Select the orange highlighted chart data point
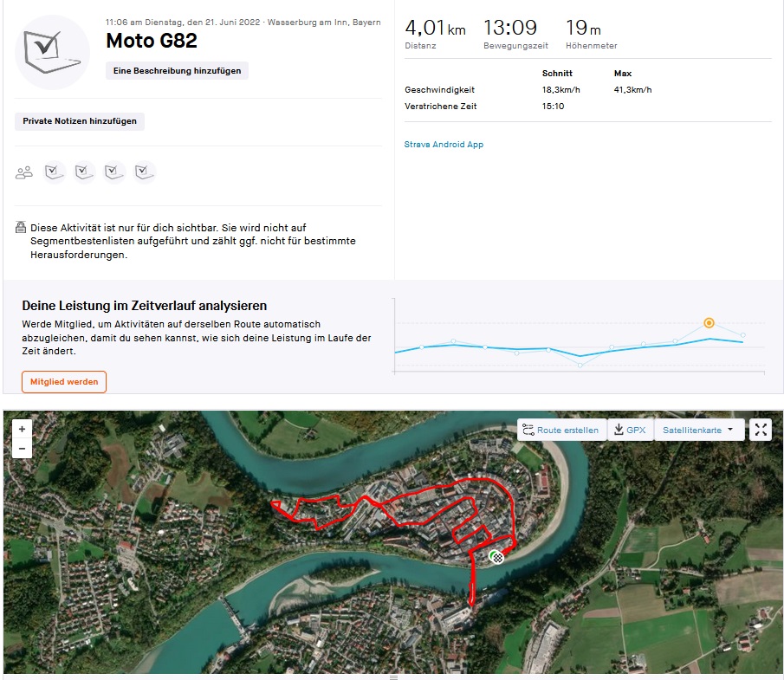This screenshot has height=680, width=784. (709, 323)
